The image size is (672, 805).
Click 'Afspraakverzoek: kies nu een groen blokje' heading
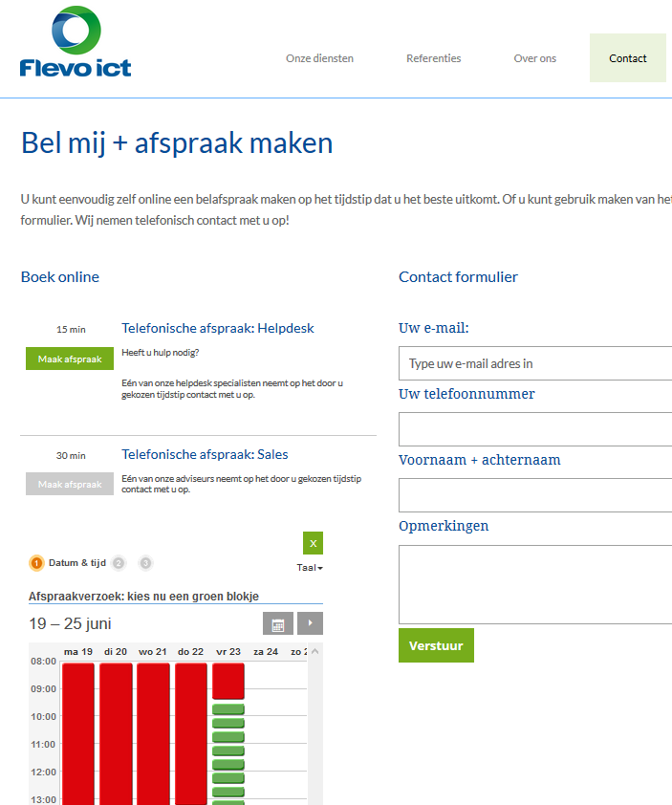[x=143, y=596]
